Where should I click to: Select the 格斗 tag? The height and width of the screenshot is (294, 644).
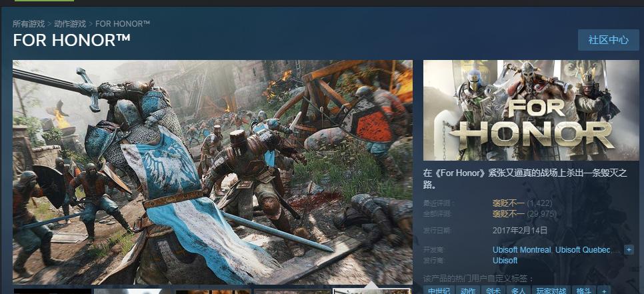(583, 290)
